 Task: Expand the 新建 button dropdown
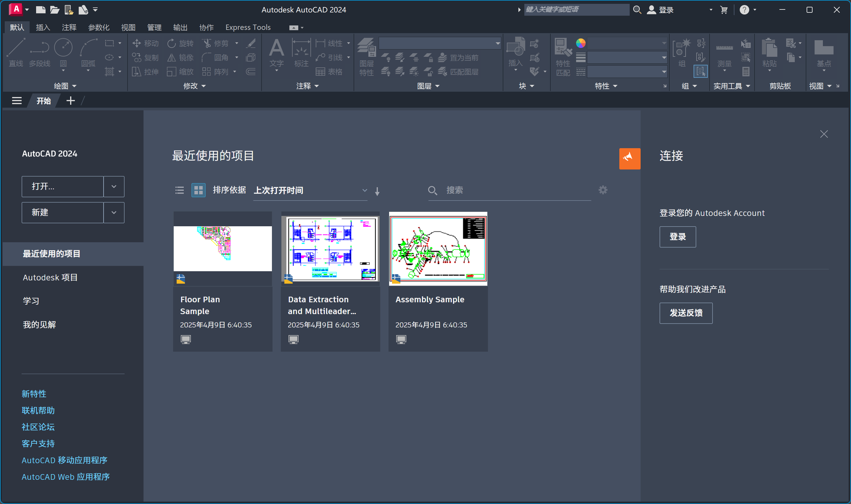pyautogui.click(x=114, y=212)
